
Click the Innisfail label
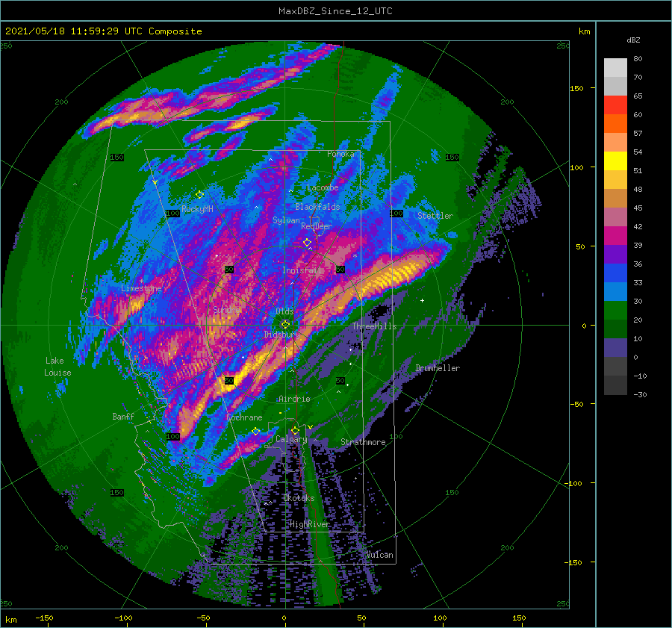click(302, 270)
